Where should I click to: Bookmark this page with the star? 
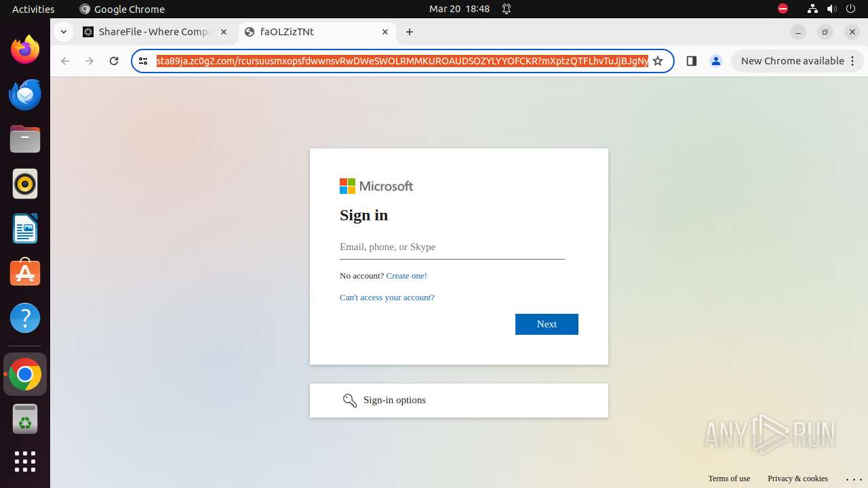pyautogui.click(x=658, y=61)
